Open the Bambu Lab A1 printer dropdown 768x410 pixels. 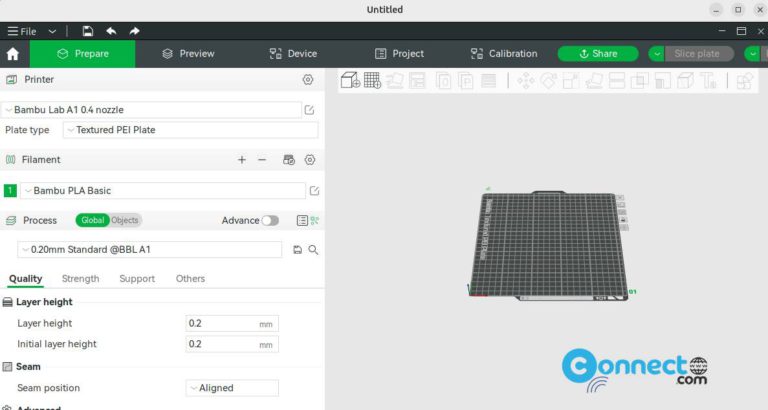pyautogui.click(x=151, y=110)
